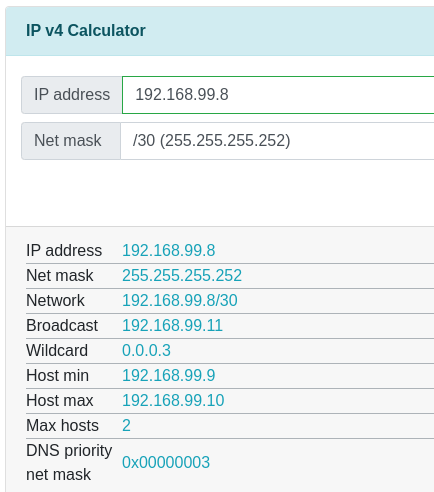Image resolution: width=434 pixels, height=492 pixels.
Task: Click the network value 192.168.99.8/30
Action: (180, 300)
